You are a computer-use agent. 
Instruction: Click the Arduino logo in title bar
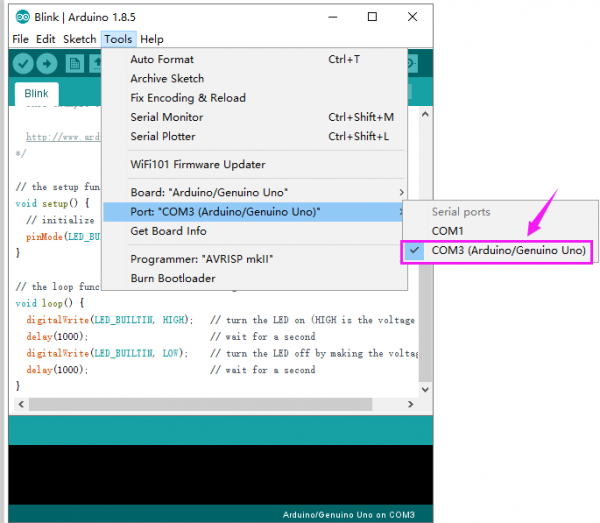click(x=23, y=17)
